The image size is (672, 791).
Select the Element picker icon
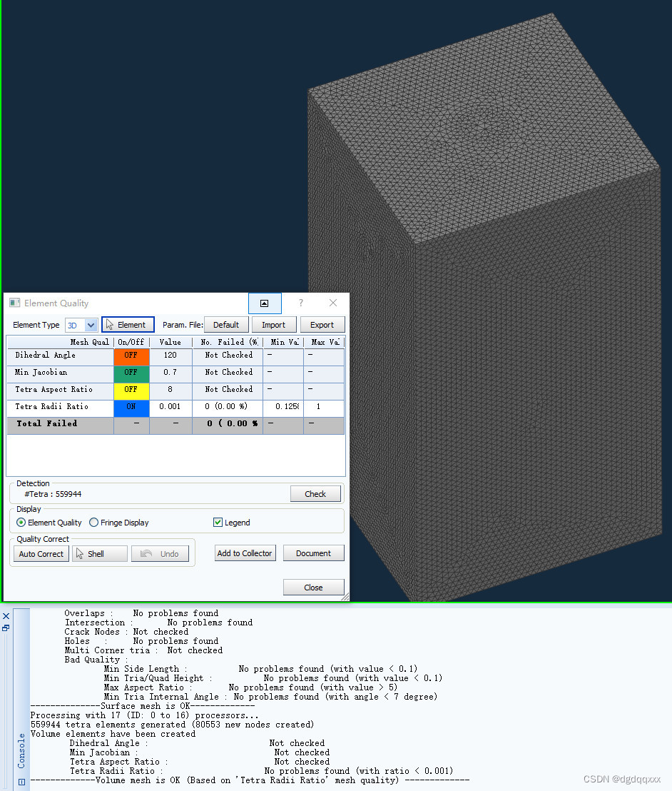click(128, 324)
